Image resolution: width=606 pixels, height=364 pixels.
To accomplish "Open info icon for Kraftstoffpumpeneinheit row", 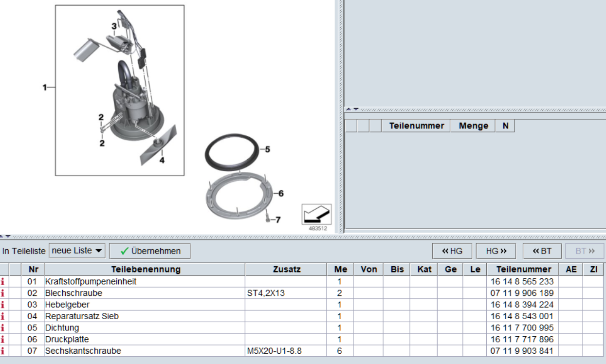I will [3, 281].
